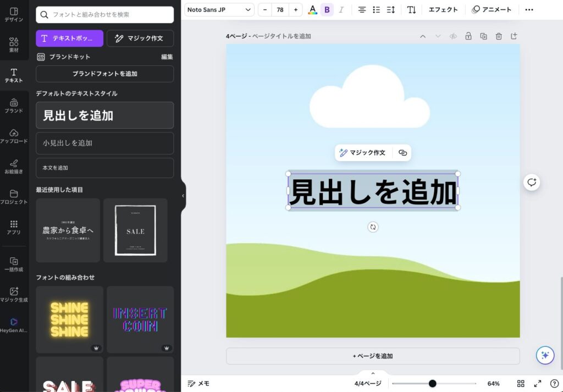Open the アップロード uploads tab in sidebar

pyautogui.click(x=14, y=136)
